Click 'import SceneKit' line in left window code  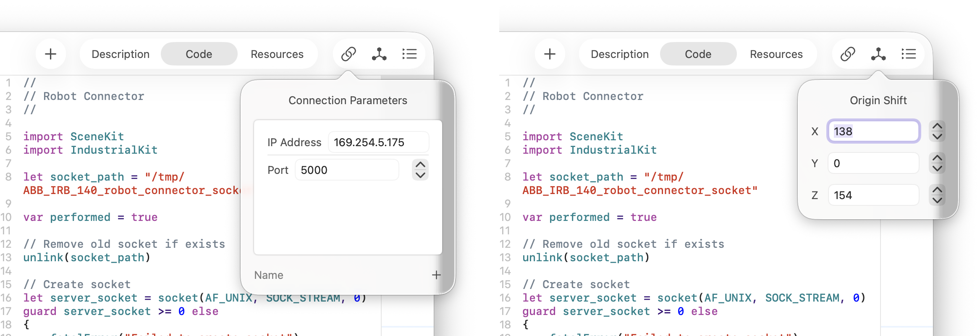coord(73,136)
